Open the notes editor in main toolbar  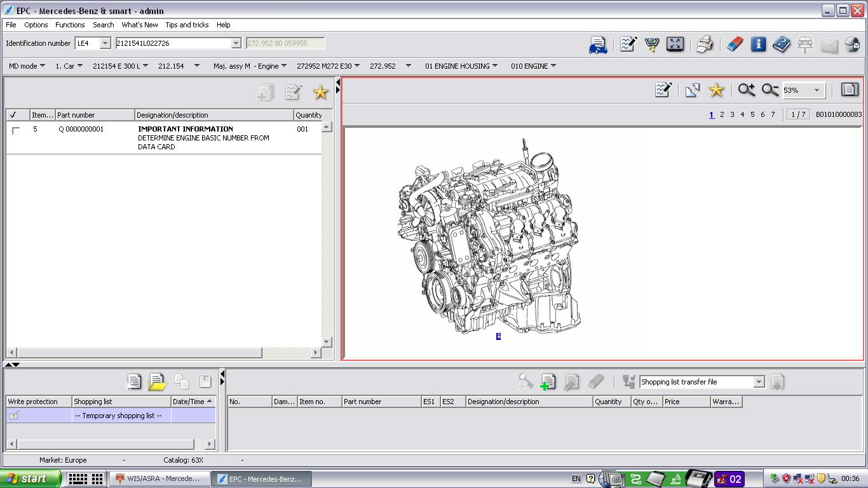(628, 44)
